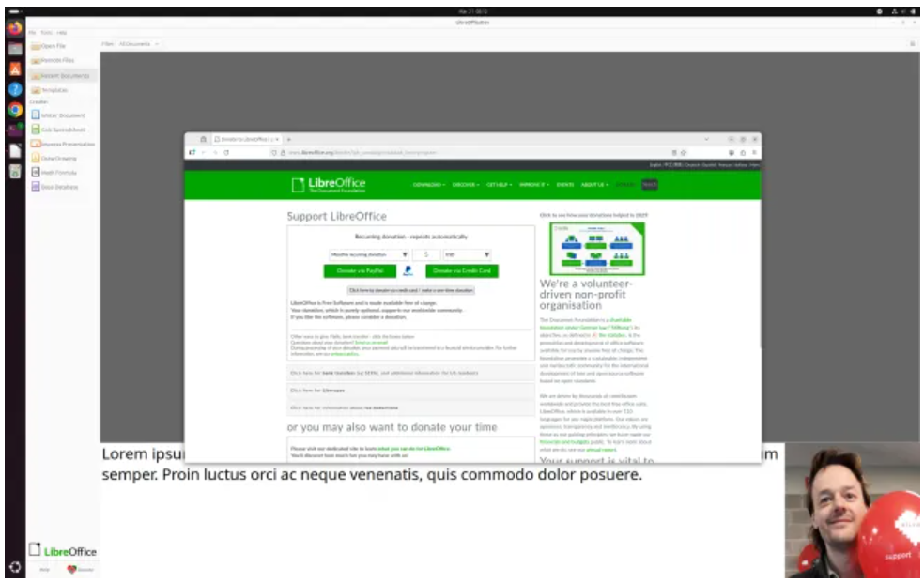Expand the tax deductions information row

coord(410,407)
